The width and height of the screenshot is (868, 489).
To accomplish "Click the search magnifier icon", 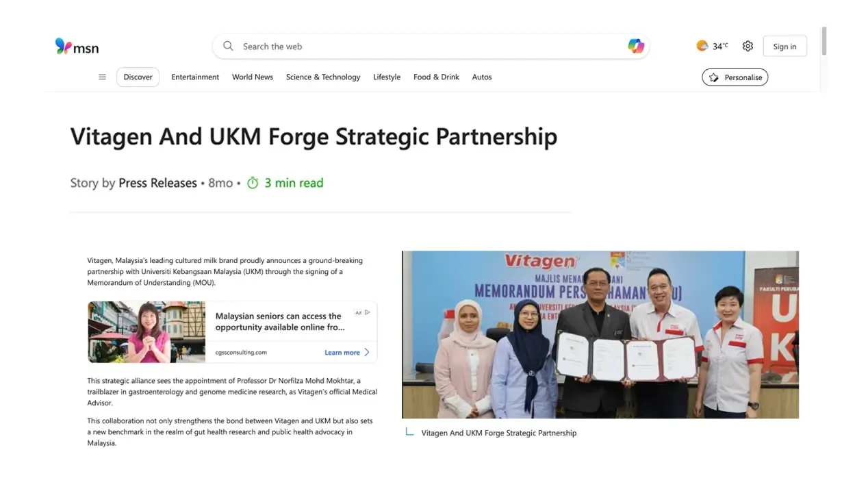I will 228,46.
